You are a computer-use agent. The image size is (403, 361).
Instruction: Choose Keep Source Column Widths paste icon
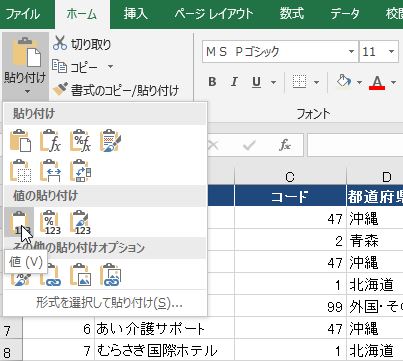pos(50,171)
